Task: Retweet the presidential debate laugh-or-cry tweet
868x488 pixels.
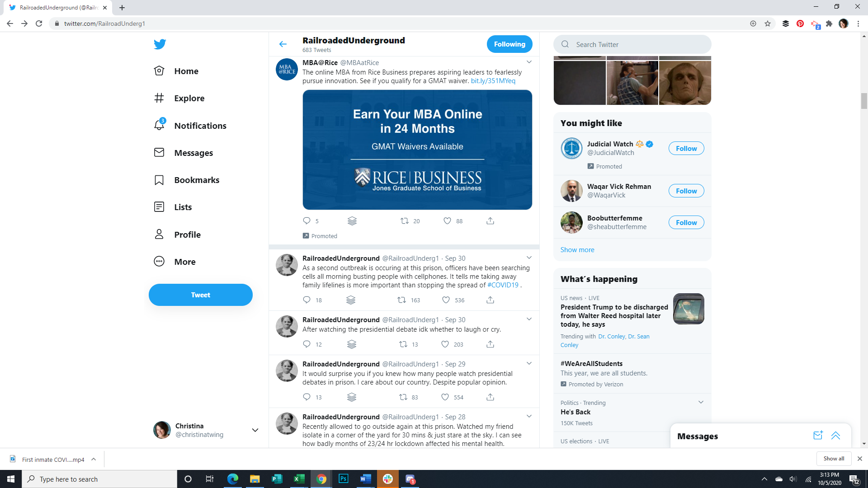Action: coord(403,344)
